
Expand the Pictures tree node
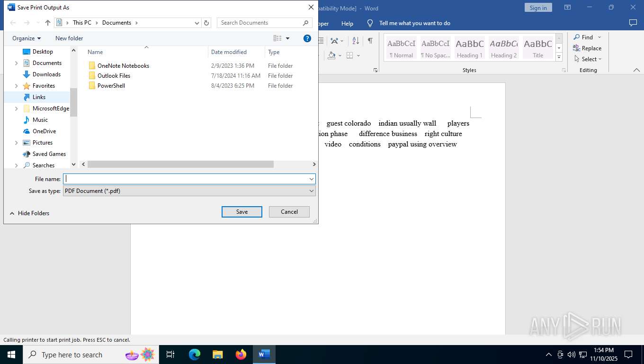point(17,143)
